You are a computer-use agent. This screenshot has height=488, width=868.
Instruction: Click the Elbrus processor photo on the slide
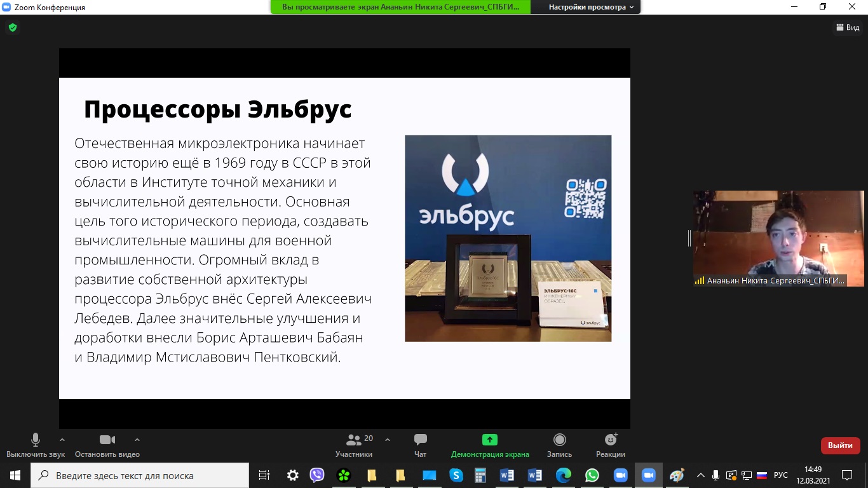[x=508, y=238]
